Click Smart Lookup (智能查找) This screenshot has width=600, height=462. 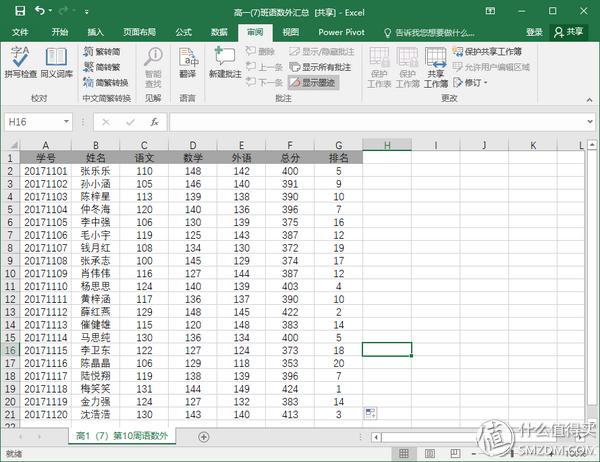point(153,67)
